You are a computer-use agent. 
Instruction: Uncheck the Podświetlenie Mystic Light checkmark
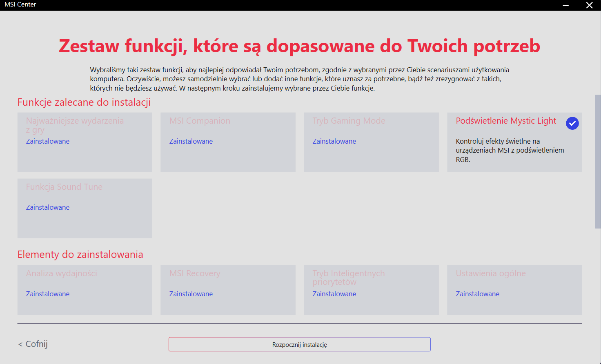(572, 123)
